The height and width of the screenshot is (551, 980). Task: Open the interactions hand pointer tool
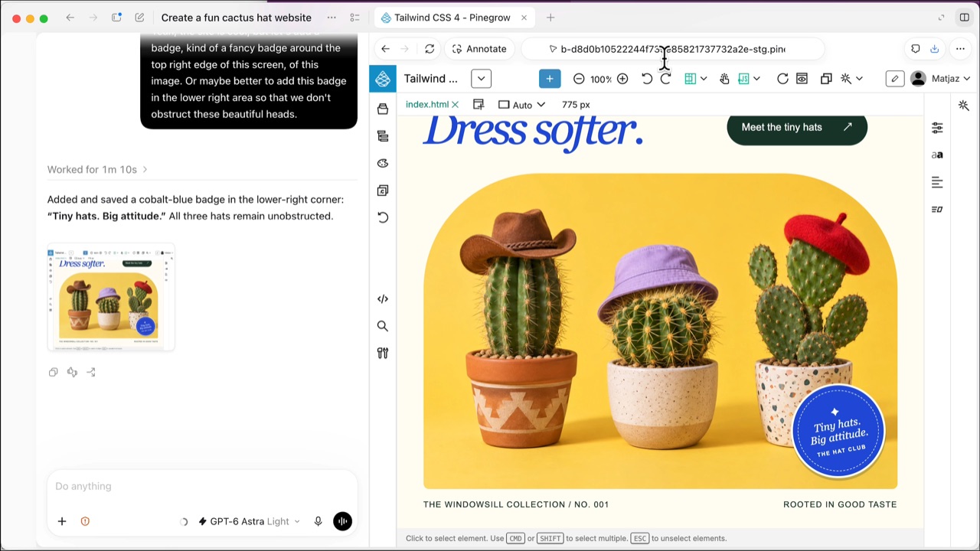[x=724, y=79]
